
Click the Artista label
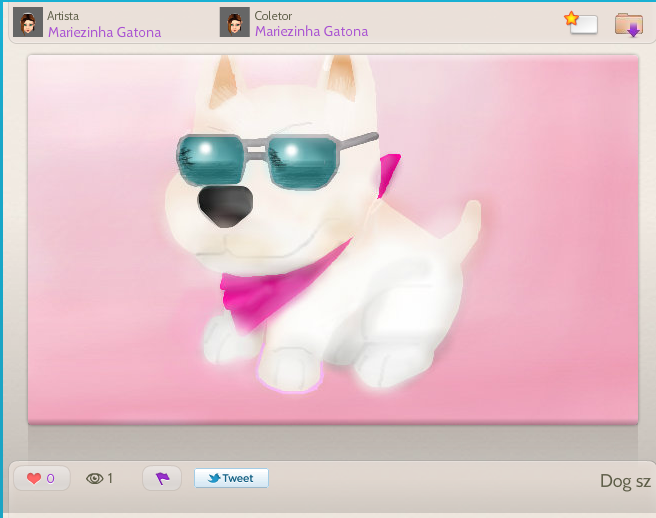(63, 16)
